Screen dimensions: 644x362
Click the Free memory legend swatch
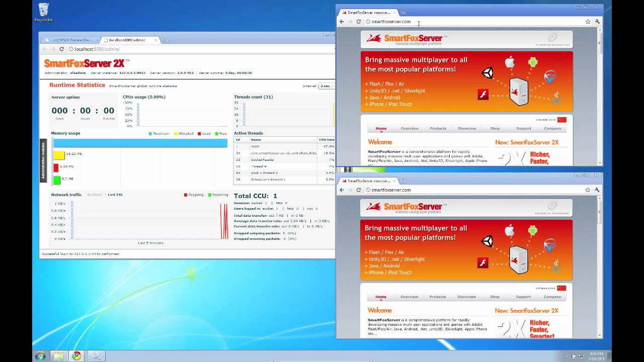point(217,134)
